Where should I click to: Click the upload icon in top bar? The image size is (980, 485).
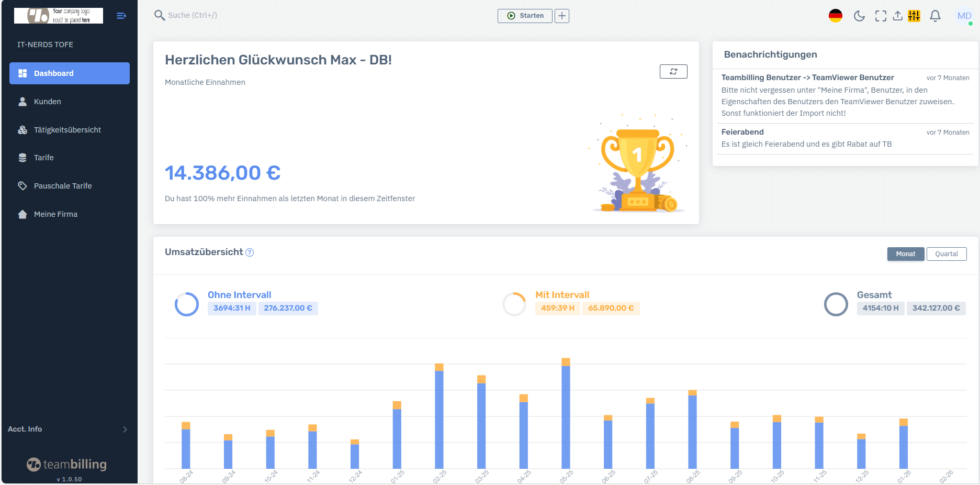pyautogui.click(x=897, y=16)
